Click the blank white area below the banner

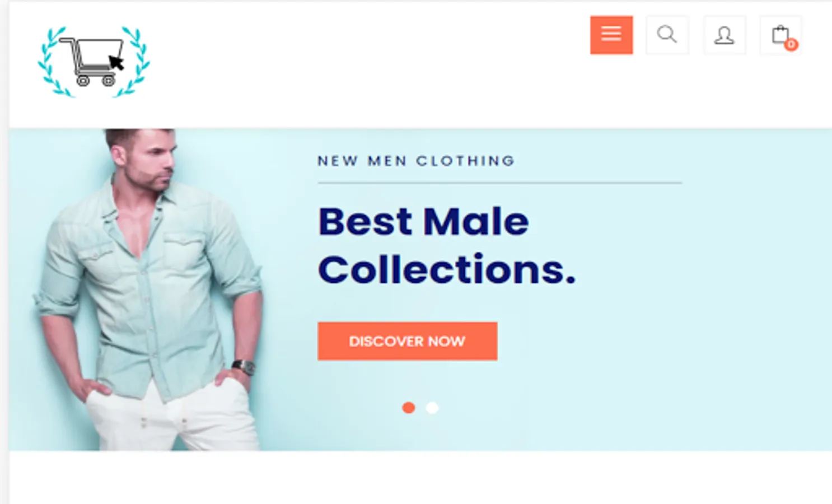(420, 477)
